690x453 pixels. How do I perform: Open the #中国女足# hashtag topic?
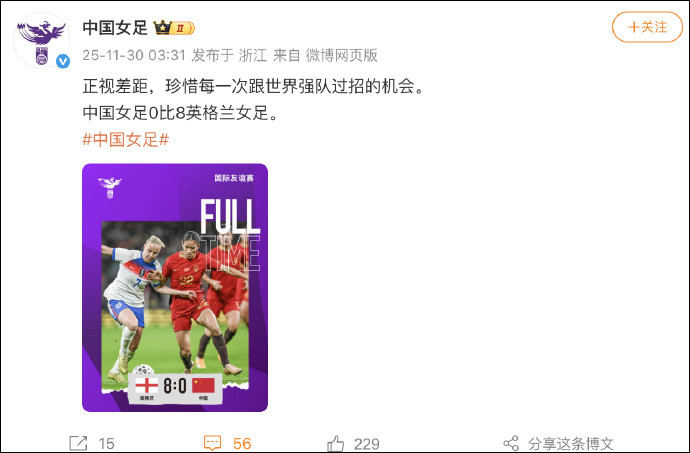tap(126, 140)
